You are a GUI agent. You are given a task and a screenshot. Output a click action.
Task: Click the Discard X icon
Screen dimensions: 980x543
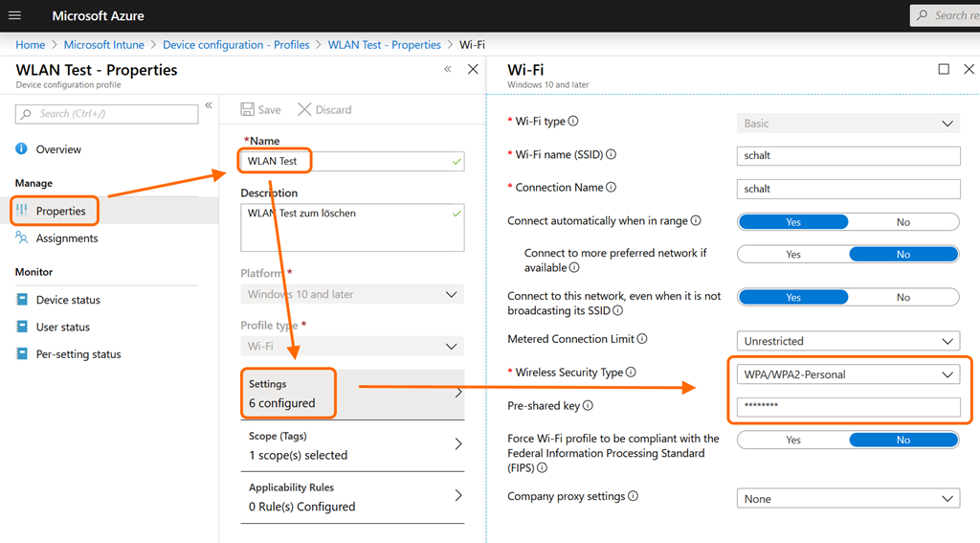click(x=304, y=109)
